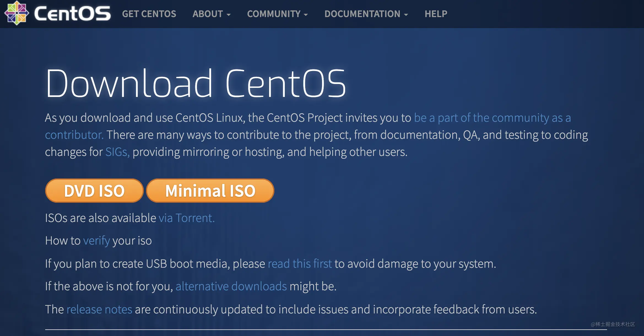
Task: Click the 'Download CentOS' heading text
Action: click(x=196, y=83)
